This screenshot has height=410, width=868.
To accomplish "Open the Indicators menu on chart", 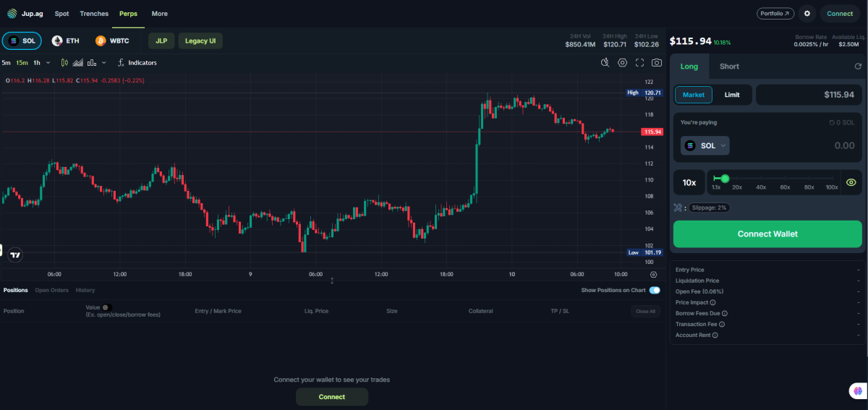I will pyautogui.click(x=137, y=63).
